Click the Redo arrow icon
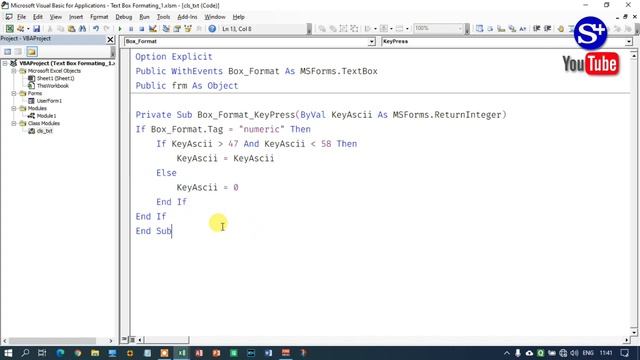The width and height of the screenshot is (640, 360). [107, 29]
